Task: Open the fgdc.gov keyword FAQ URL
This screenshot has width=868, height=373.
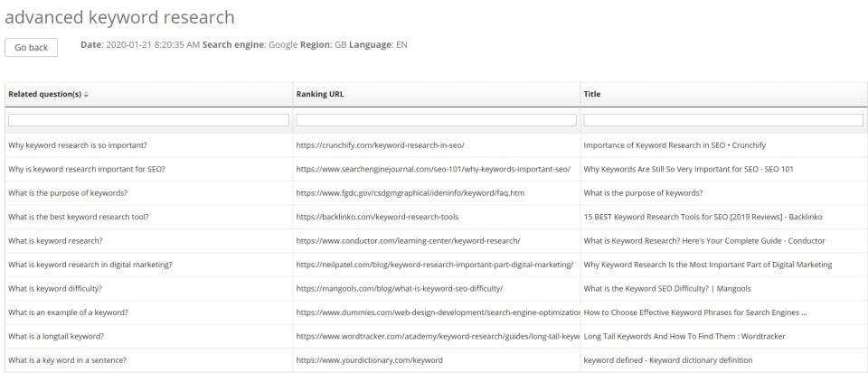Action: (410, 192)
